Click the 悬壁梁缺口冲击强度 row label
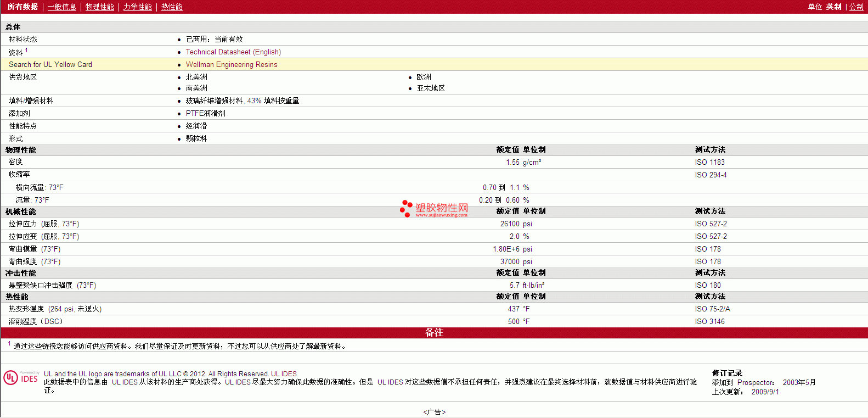Screen dimensions: 868x418 52,285
